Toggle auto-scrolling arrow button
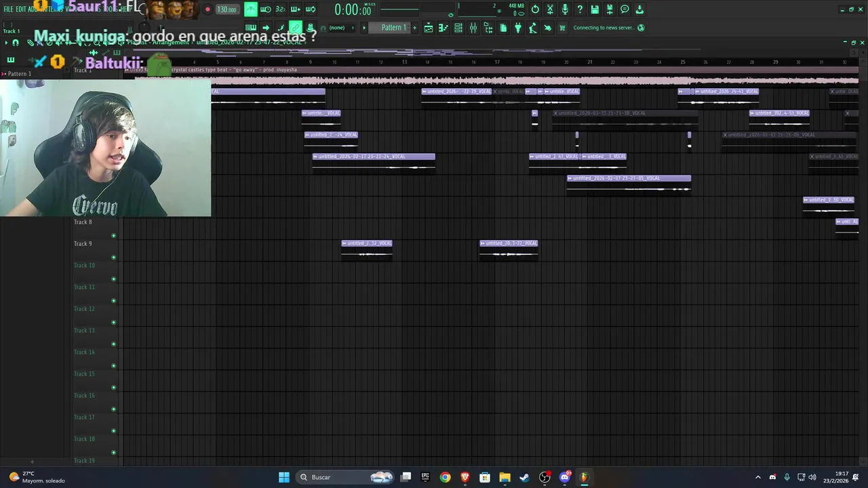Viewport: 868px width, 488px height. pos(266,28)
